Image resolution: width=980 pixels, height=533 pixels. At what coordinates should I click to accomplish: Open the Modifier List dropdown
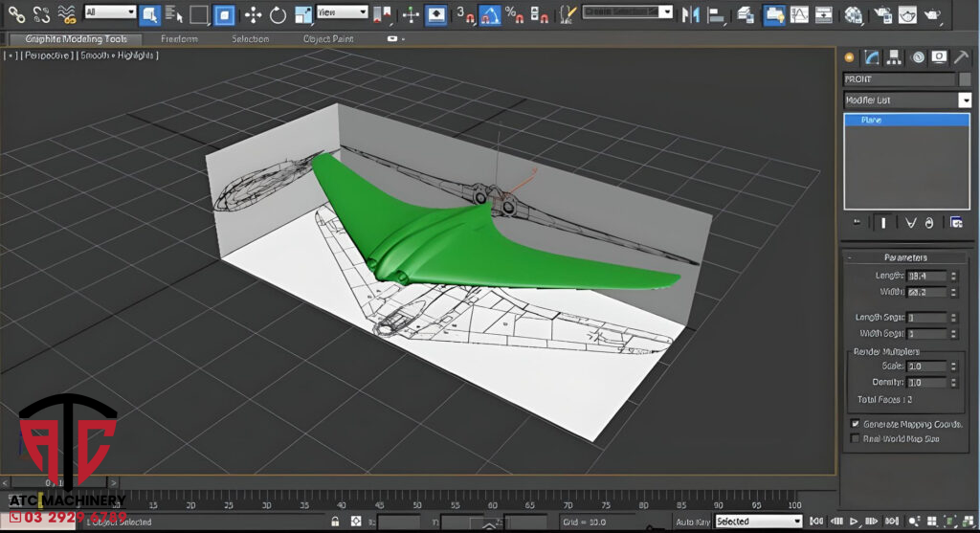[965, 100]
